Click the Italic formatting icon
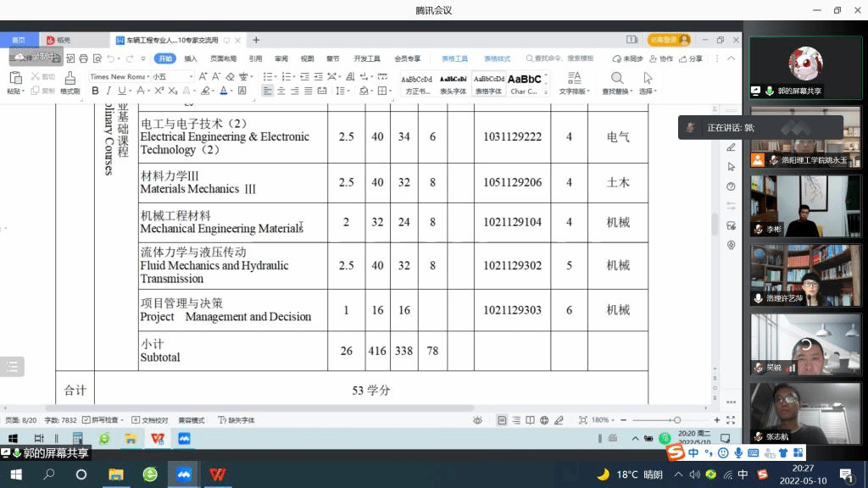The height and width of the screenshot is (488, 868). 108,91
